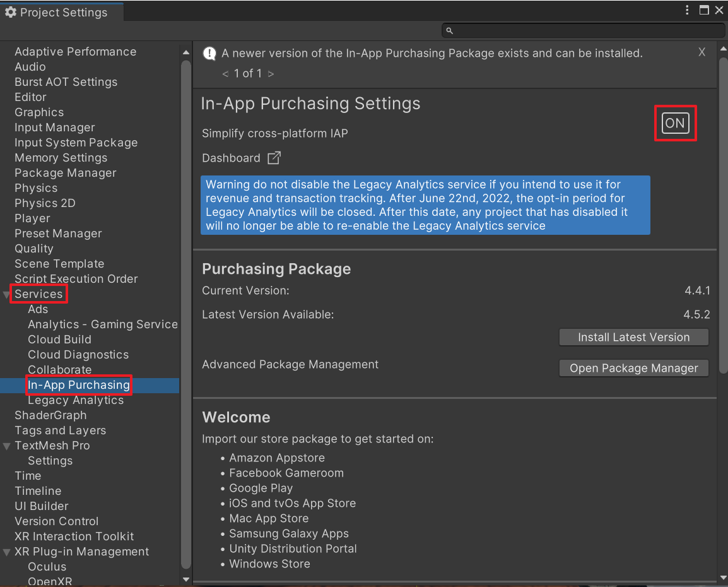Screen dimensions: 728x587
Task: Select Editor settings category
Action: click(31, 97)
